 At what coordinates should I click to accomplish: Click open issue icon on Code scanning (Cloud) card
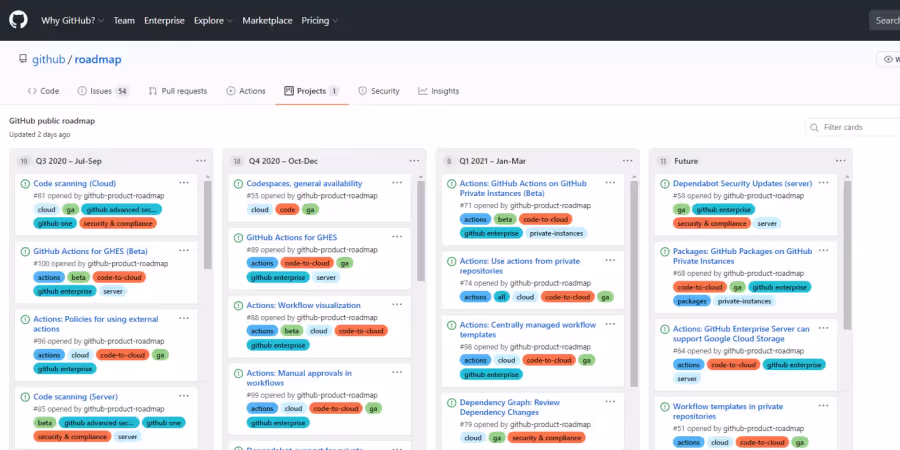[x=25, y=184]
